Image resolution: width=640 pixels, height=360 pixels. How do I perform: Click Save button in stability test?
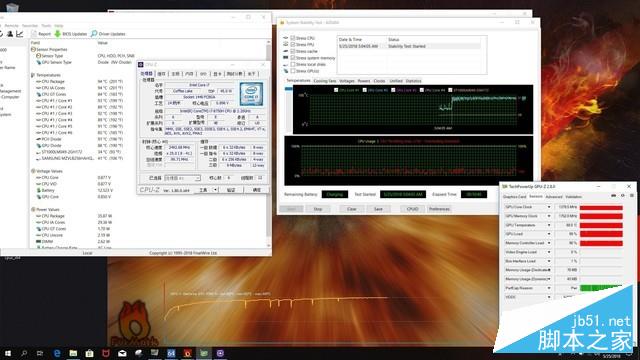(x=378, y=209)
